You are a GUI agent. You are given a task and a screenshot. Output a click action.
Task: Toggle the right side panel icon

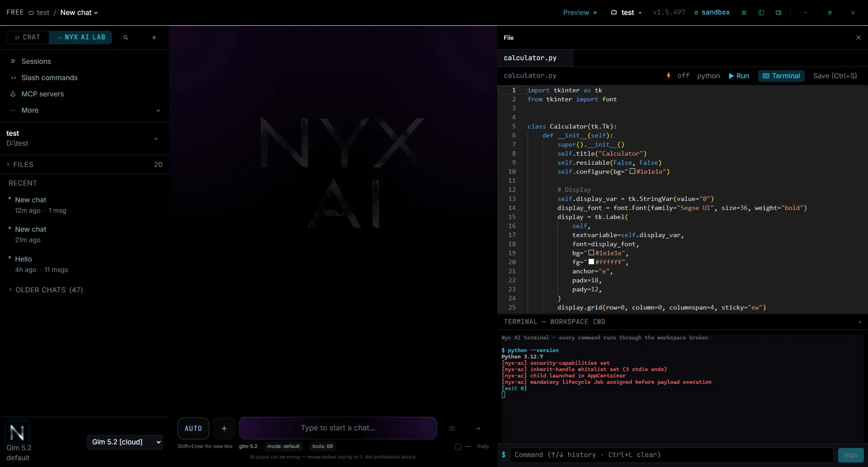[778, 13]
